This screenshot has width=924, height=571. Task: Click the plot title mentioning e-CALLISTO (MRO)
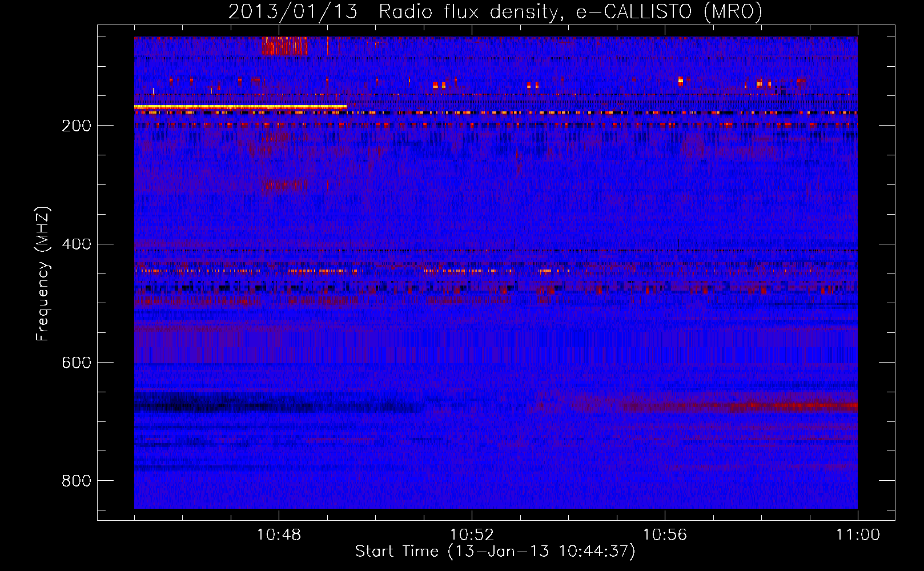point(495,11)
